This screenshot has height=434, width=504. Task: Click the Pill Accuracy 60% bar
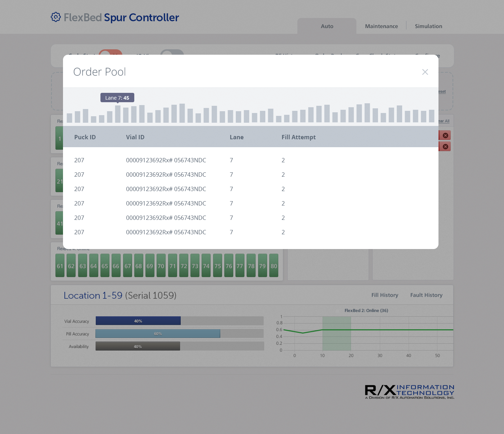click(x=158, y=334)
